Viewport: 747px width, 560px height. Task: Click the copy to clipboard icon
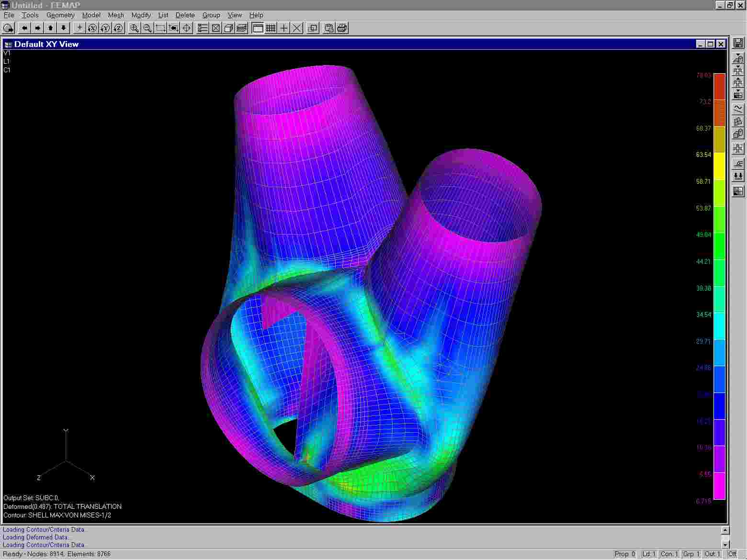pyautogui.click(x=329, y=28)
